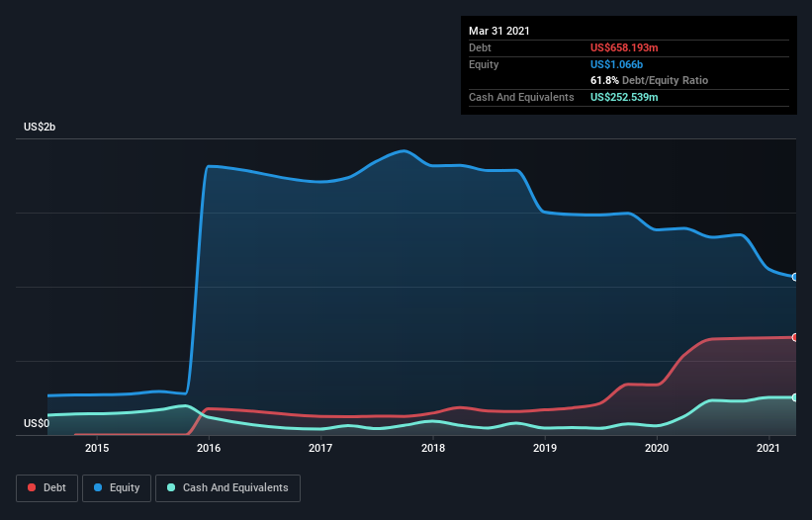Select the 2021 x-axis label

[x=768, y=448]
